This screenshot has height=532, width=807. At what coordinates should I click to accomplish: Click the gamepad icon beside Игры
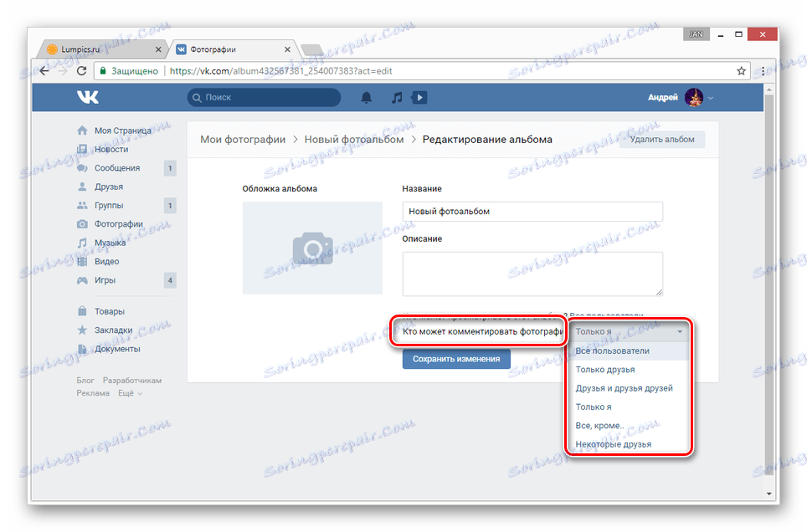pos(82,280)
